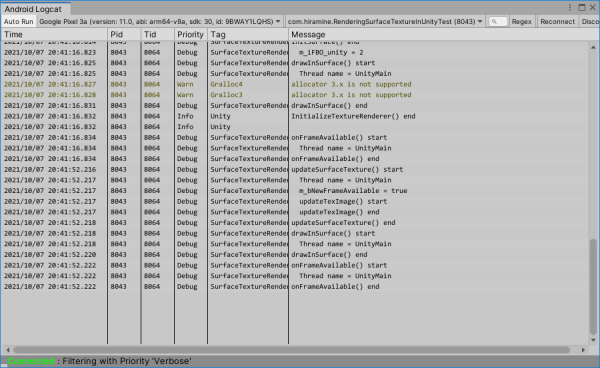The width and height of the screenshot is (600, 368).
Task: Select the 'm_bNewFrameAvailable = true' message
Action: pyautogui.click(x=353, y=191)
